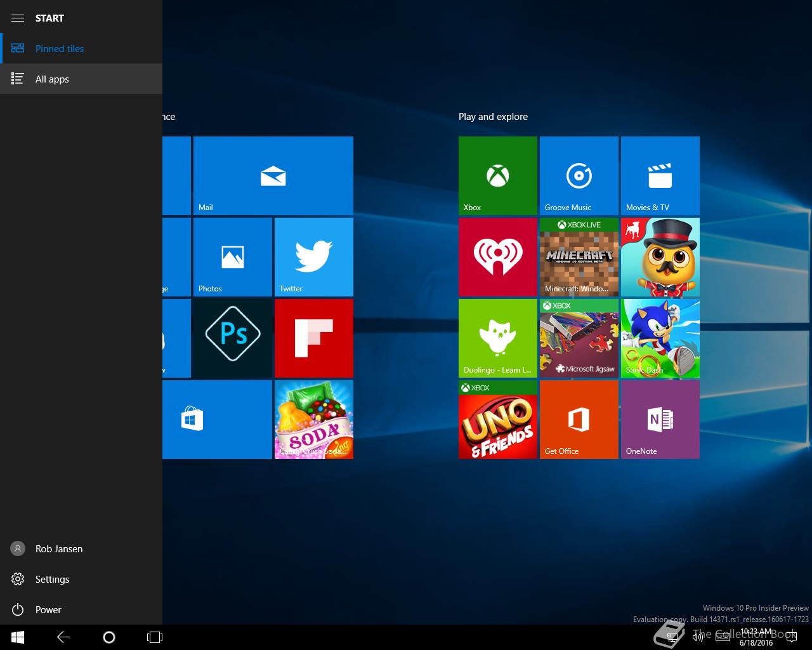
Task: Click the taskbar Back arrow
Action: point(63,637)
